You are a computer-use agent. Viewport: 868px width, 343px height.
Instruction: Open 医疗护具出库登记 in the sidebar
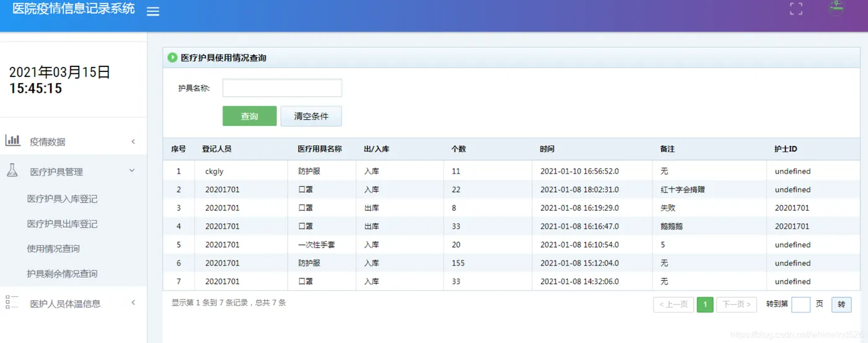tap(62, 224)
